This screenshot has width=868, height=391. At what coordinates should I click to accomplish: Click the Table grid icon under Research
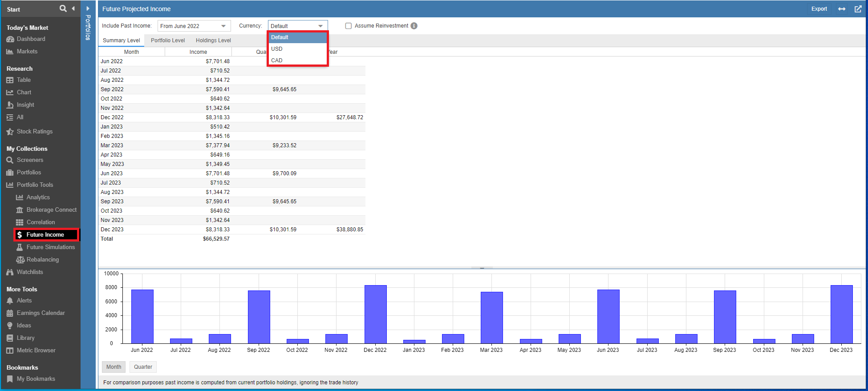click(10, 80)
